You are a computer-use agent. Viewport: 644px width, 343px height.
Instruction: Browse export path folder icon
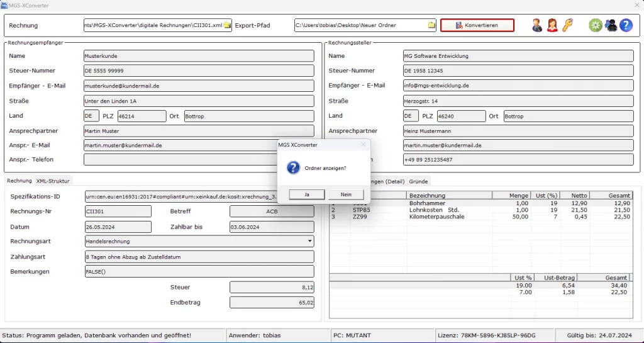432,25
